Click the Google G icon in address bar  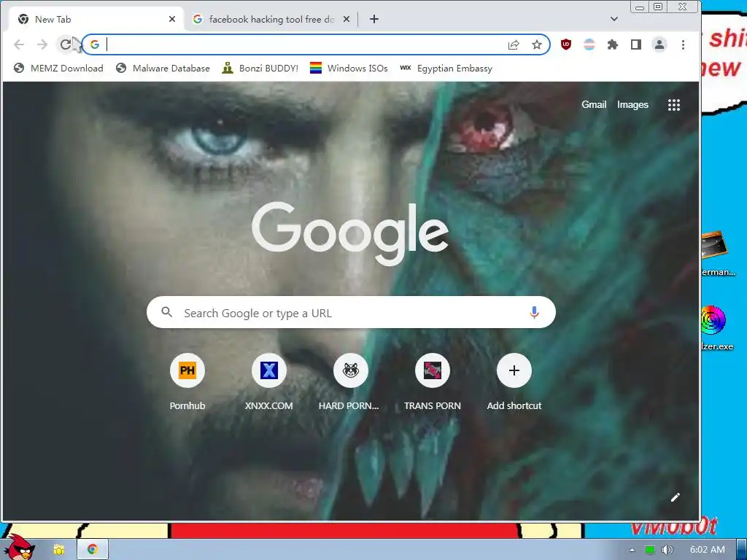(95, 44)
